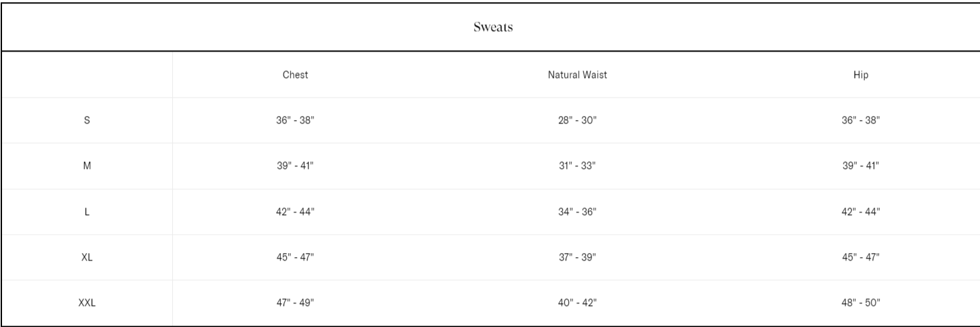Click the chest measurement for size S
980x327 pixels.
click(x=295, y=121)
